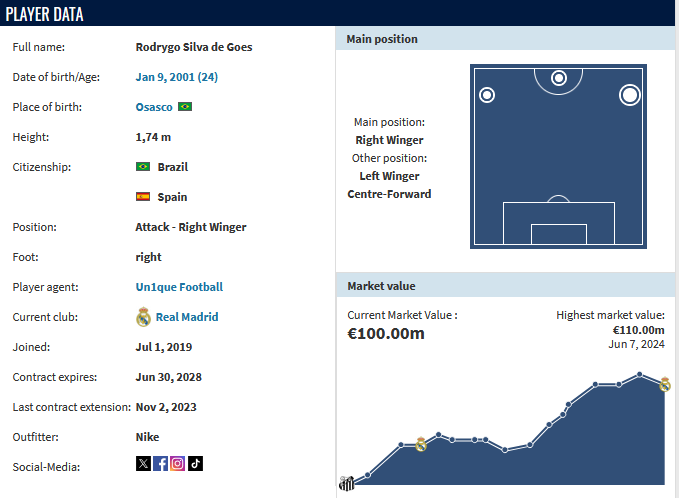
Task: Click the Main position section header
Action: coord(505,39)
